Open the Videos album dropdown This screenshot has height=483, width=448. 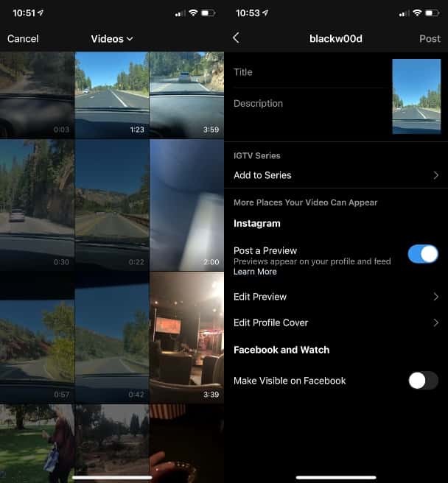112,38
